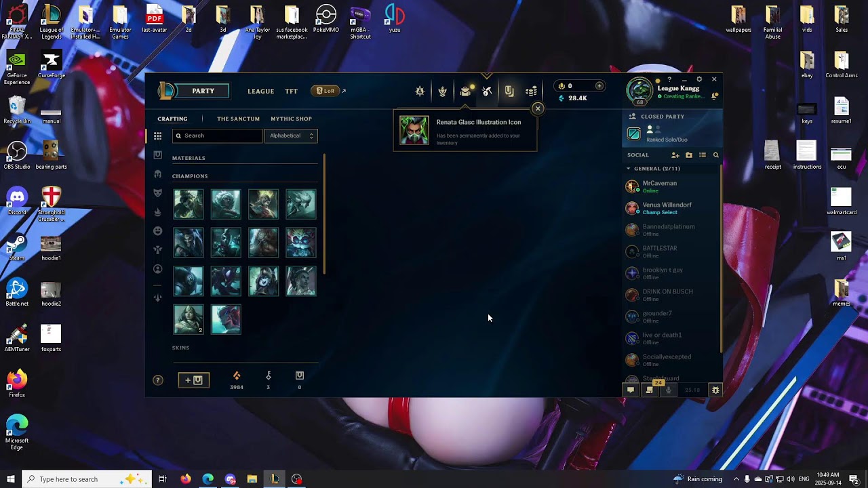Image resolution: width=868 pixels, height=488 pixels.
Task: Click the add friend icon in Social
Action: [x=675, y=155]
